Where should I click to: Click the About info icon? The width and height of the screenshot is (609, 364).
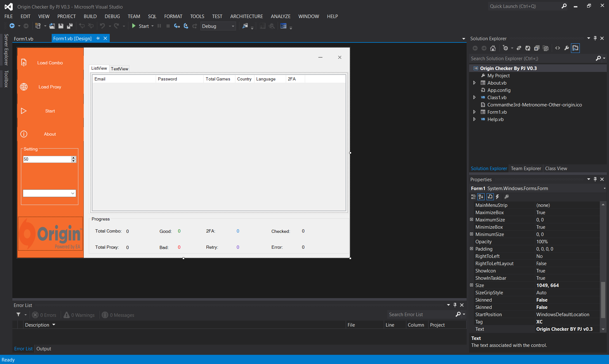point(24,133)
